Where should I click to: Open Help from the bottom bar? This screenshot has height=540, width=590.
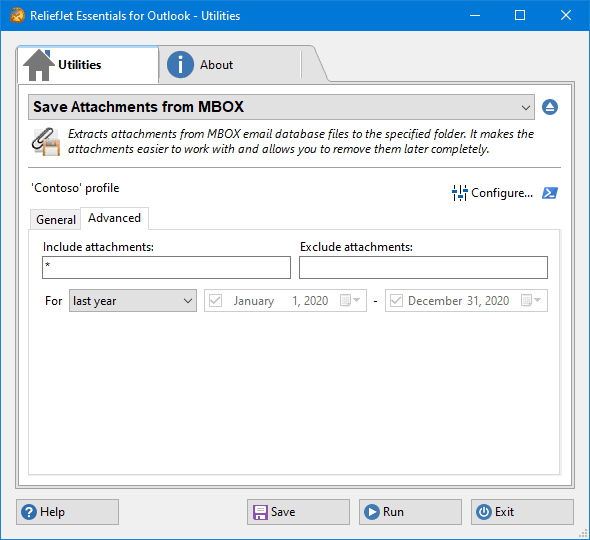[x=67, y=512]
